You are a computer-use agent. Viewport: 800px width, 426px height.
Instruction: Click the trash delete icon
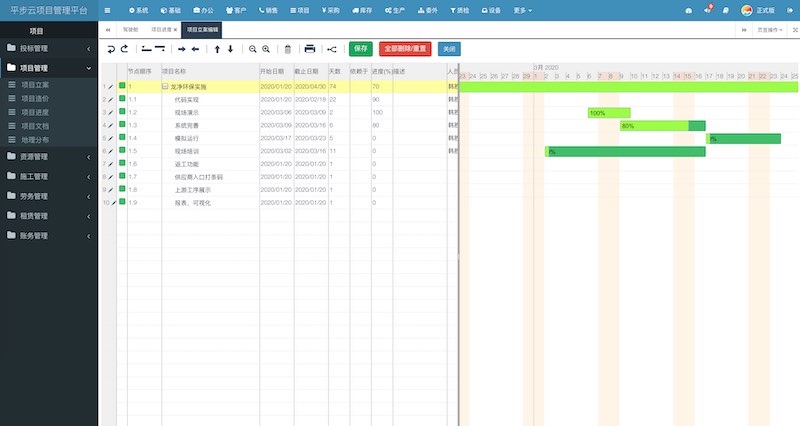point(288,49)
